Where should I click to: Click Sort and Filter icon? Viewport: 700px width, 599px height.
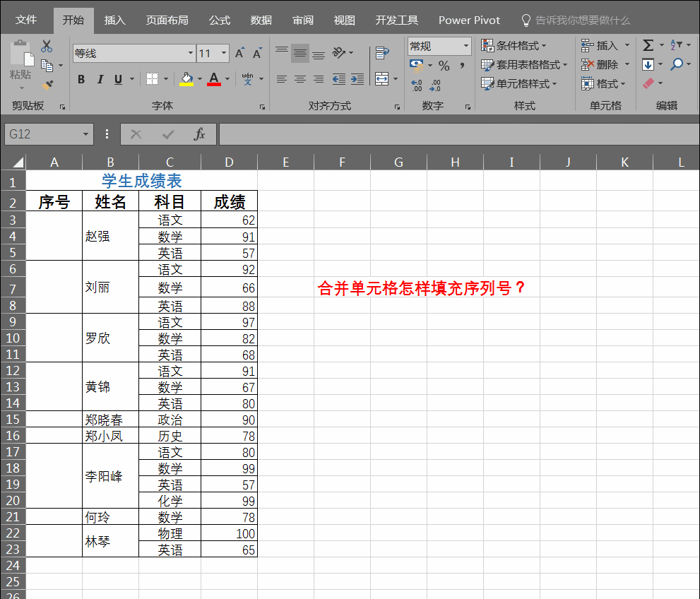pos(676,45)
